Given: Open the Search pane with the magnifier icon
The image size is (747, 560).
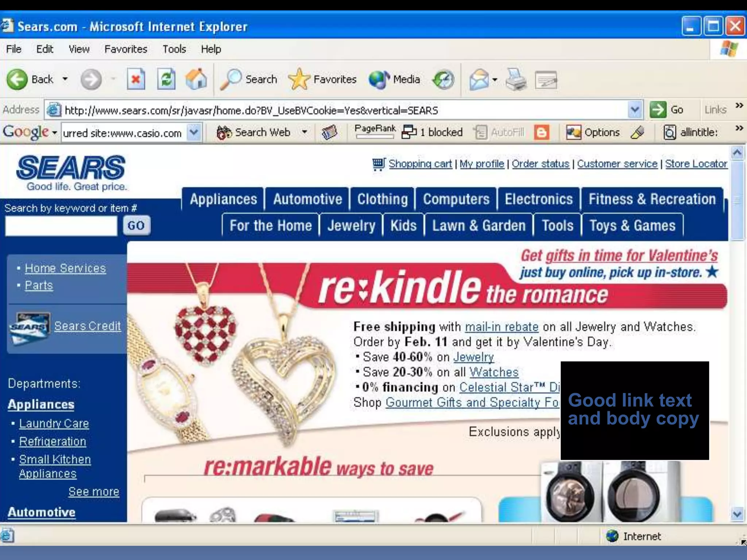Looking at the screenshot, I should coord(231,79).
